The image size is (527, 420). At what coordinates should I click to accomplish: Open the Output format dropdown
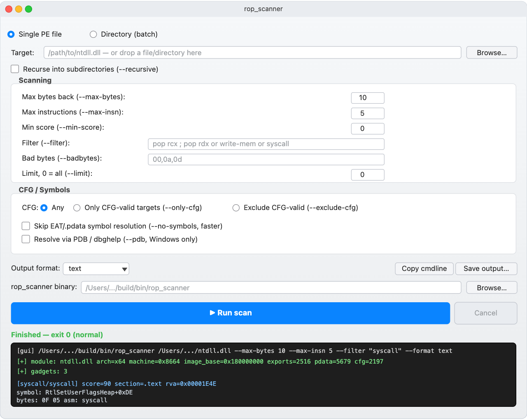coord(96,268)
